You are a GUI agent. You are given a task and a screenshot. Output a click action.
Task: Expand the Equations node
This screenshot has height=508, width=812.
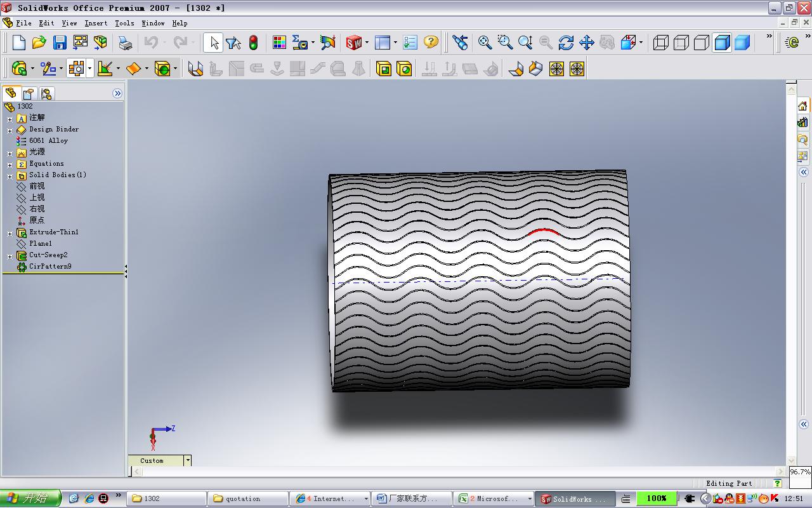[10, 164]
